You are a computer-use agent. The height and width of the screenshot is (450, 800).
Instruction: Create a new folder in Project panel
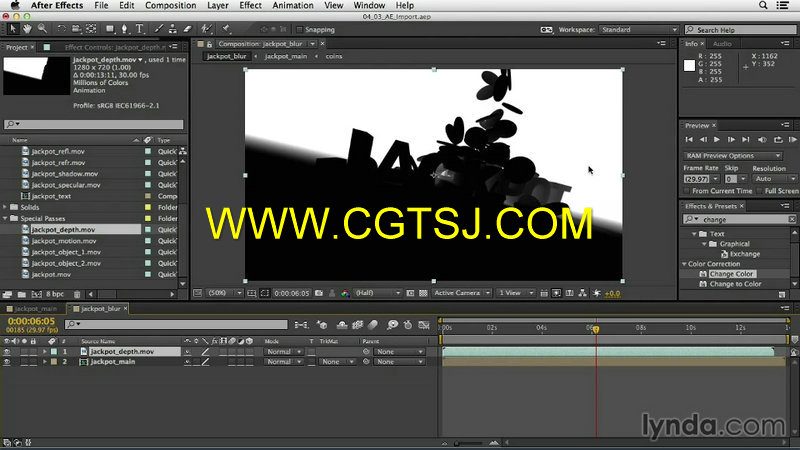pyautogui.click(x=21, y=294)
